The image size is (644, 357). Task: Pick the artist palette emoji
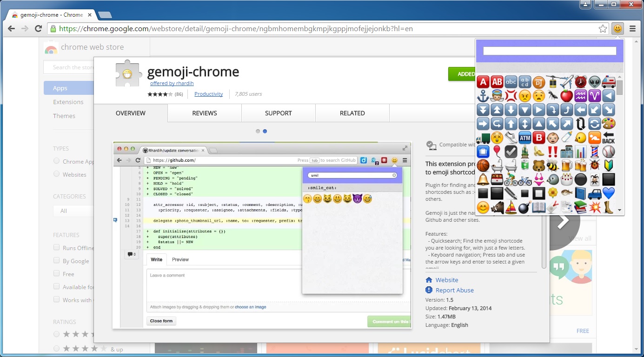coord(609,123)
